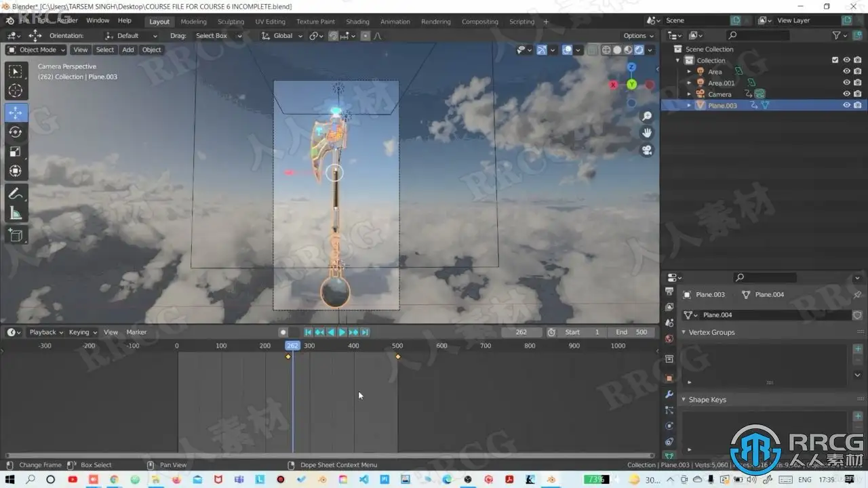Uncheck the Collection exclude checkbox
The image size is (868, 488).
[835, 60]
